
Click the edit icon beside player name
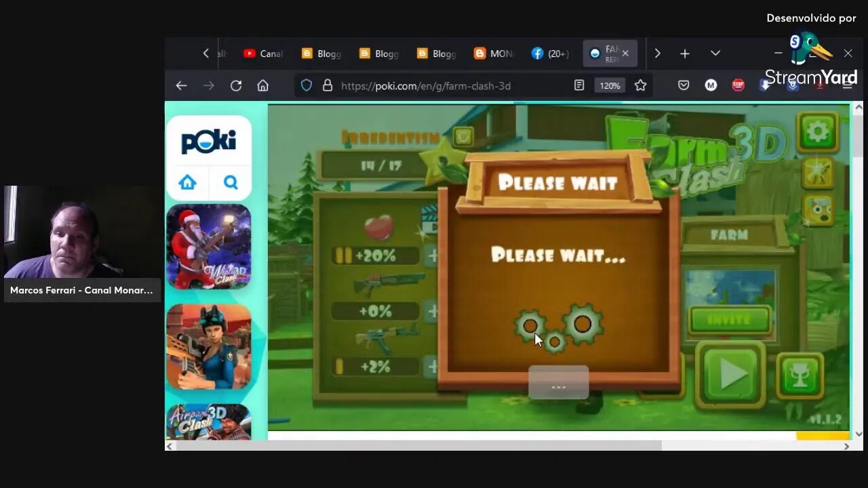click(x=463, y=137)
